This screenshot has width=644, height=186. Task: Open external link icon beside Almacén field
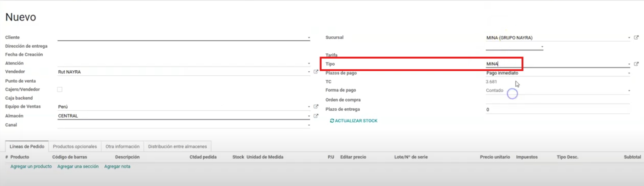pos(316,116)
